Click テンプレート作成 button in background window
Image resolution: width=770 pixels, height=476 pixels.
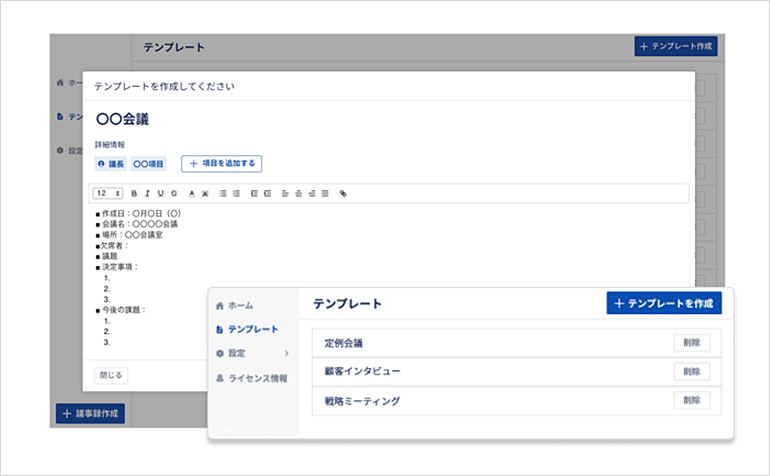(676, 46)
